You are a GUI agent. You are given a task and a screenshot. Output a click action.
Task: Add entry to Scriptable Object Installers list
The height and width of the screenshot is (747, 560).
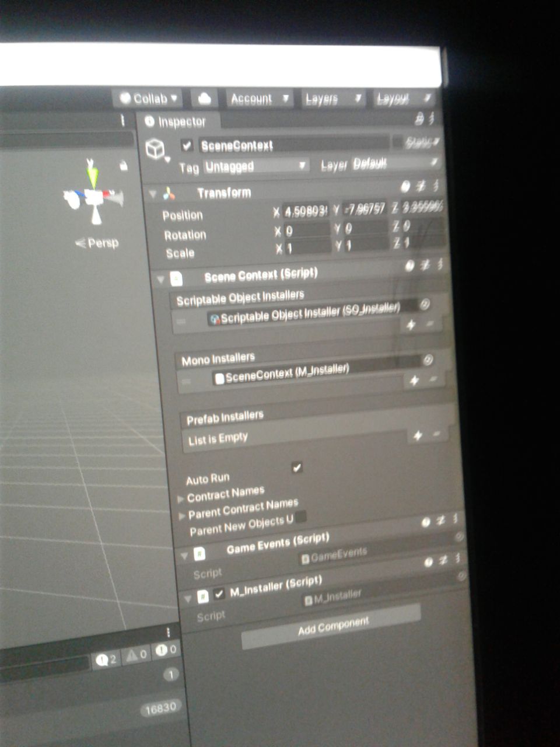[411, 324]
